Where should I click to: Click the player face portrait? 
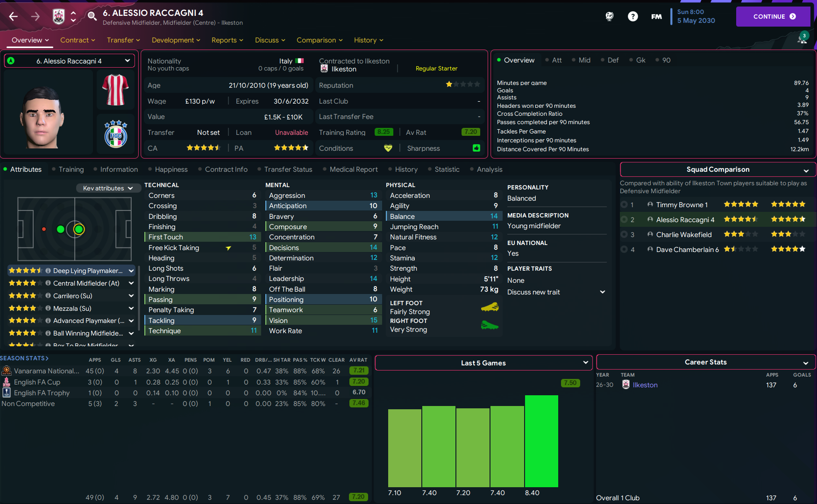[x=42, y=117]
